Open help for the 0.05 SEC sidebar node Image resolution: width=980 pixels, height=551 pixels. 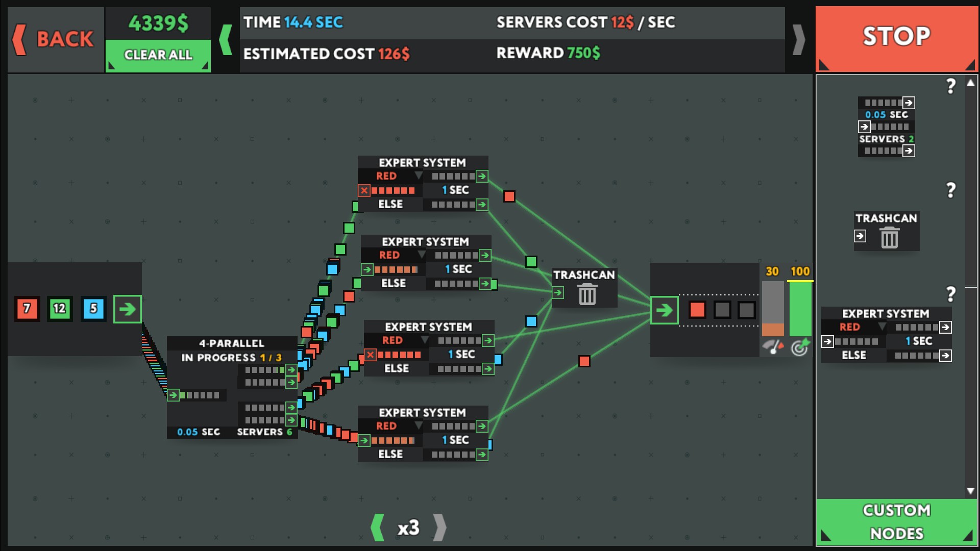(x=950, y=86)
